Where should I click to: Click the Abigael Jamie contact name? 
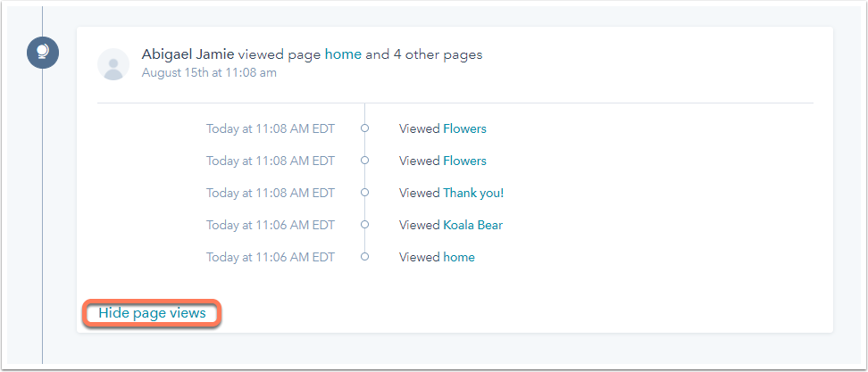click(x=188, y=54)
